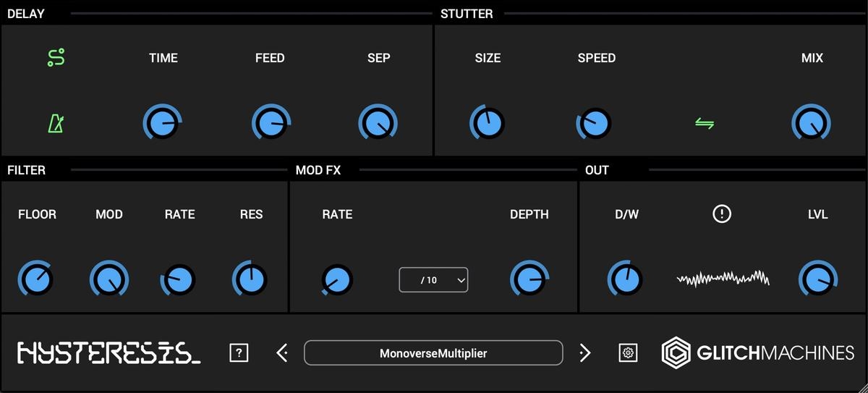Click the D/W dry/wet knob
868x393 pixels.
[x=625, y=279]
